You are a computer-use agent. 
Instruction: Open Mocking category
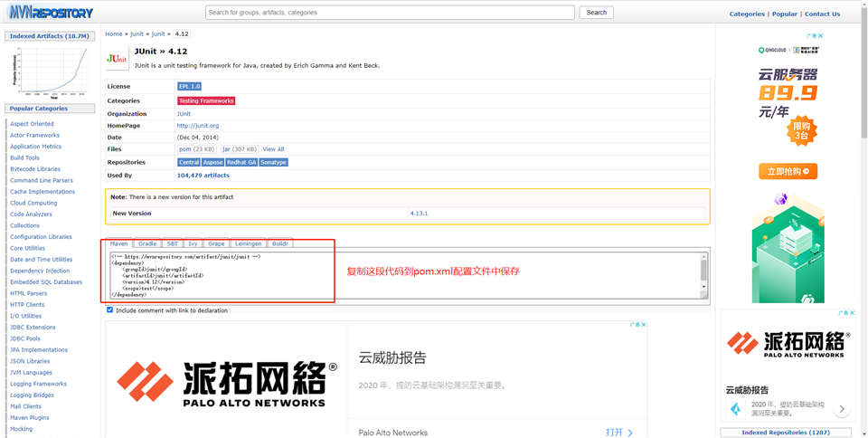[x=21, y=429]
